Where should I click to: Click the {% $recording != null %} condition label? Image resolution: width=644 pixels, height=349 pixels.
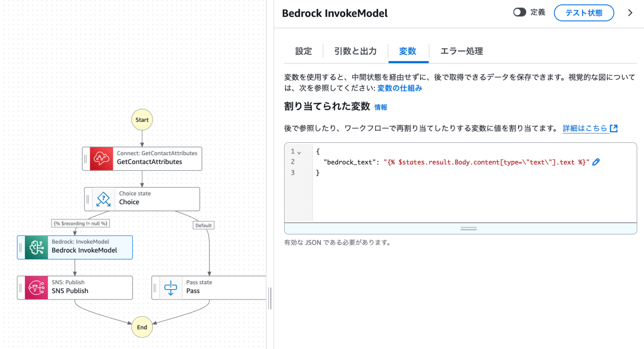coord(80,223)
